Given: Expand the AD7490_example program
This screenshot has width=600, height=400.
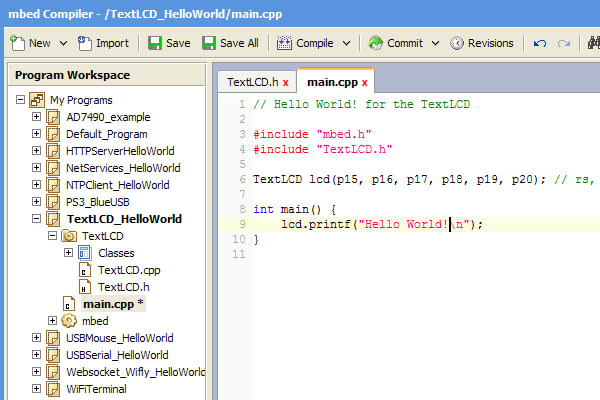Looking at the screenshot, I should point(37,117).
